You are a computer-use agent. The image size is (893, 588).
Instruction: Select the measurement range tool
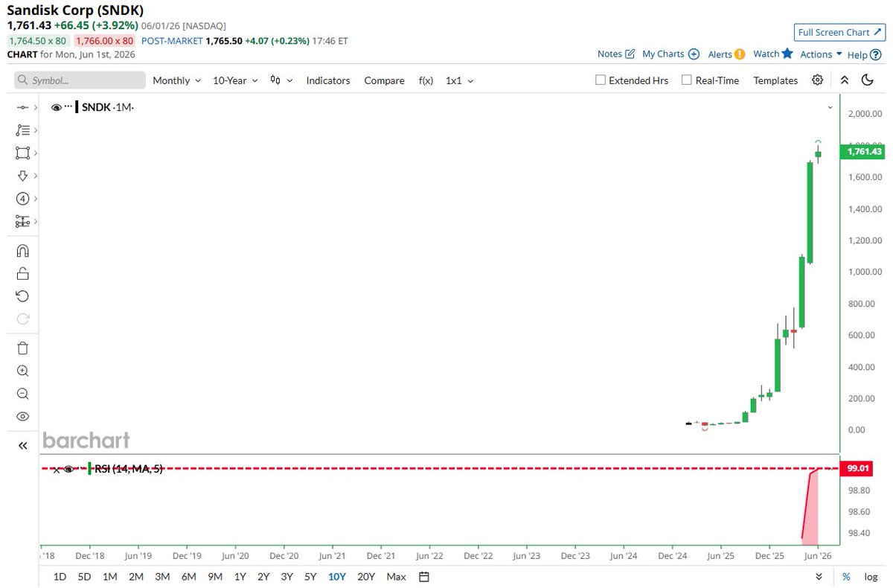tap(22, 222)
